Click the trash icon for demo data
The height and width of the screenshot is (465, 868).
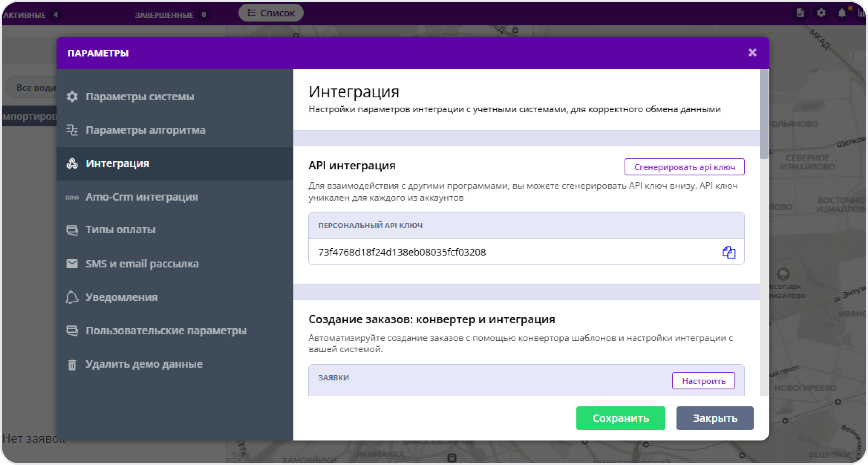point(72,365)
